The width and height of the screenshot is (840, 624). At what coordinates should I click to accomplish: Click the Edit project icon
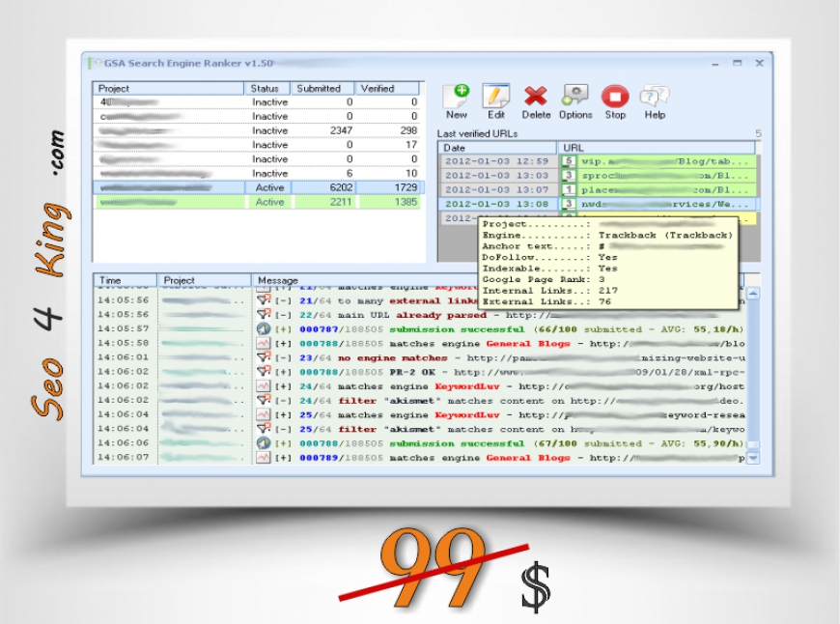click(x=495, y=97)
